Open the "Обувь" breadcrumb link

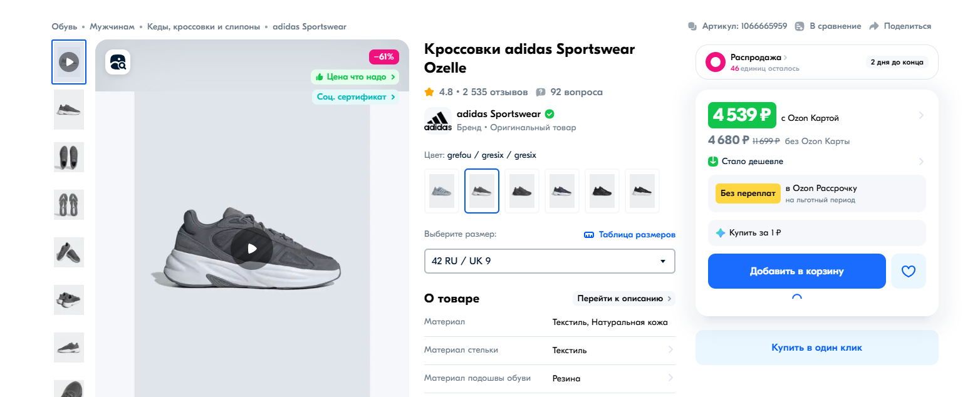65,26
